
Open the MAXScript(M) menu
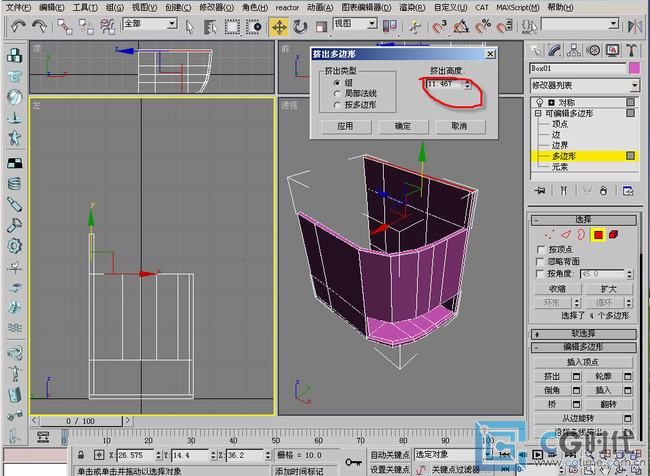(x=518, y=7)
